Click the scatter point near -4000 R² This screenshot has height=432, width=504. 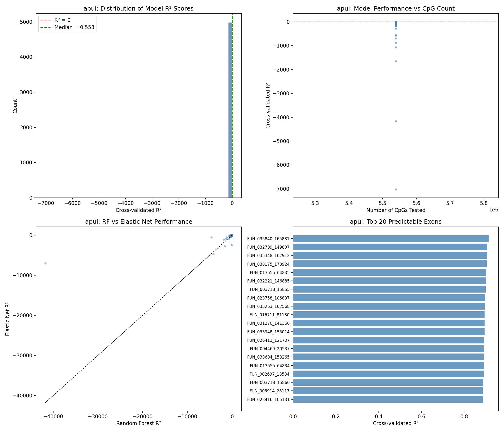click(x=396, y=121)
